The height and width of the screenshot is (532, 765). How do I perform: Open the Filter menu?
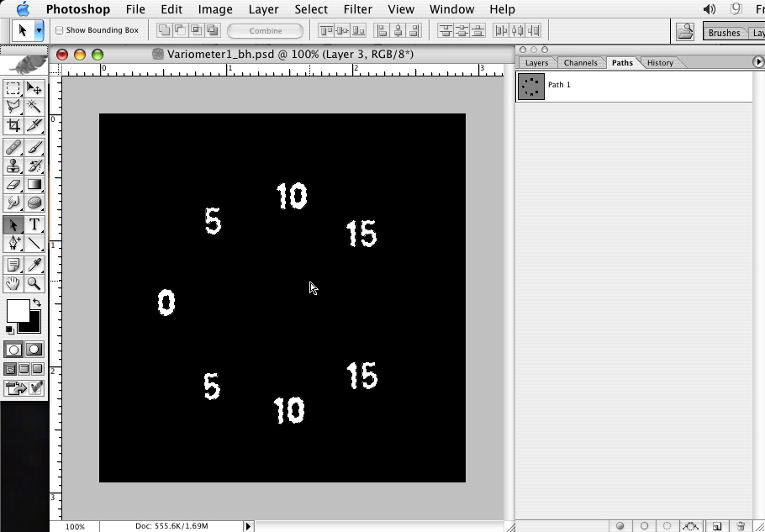pos(357,9)
